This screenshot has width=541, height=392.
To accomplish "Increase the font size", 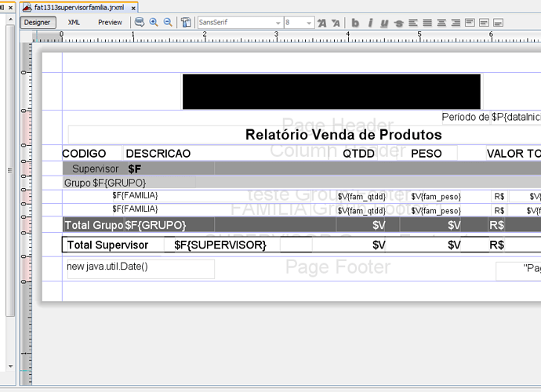I will tap(322, 23).
